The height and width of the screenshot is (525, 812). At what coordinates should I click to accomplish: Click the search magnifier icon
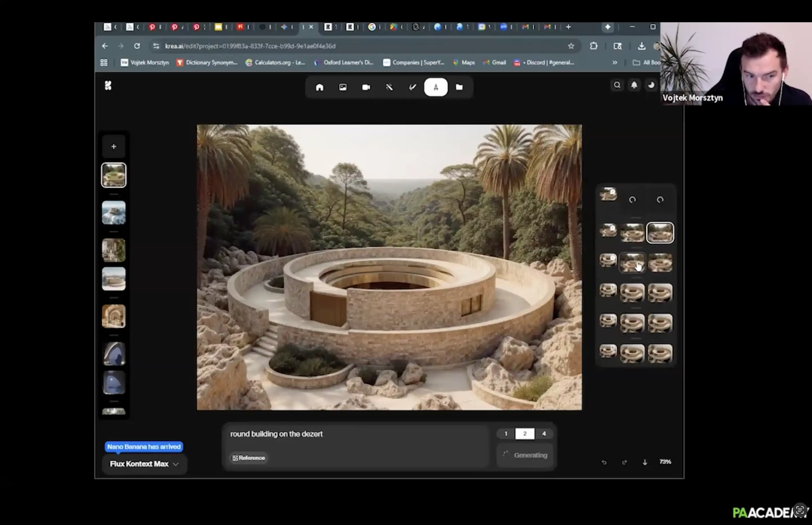pos(617,85)
